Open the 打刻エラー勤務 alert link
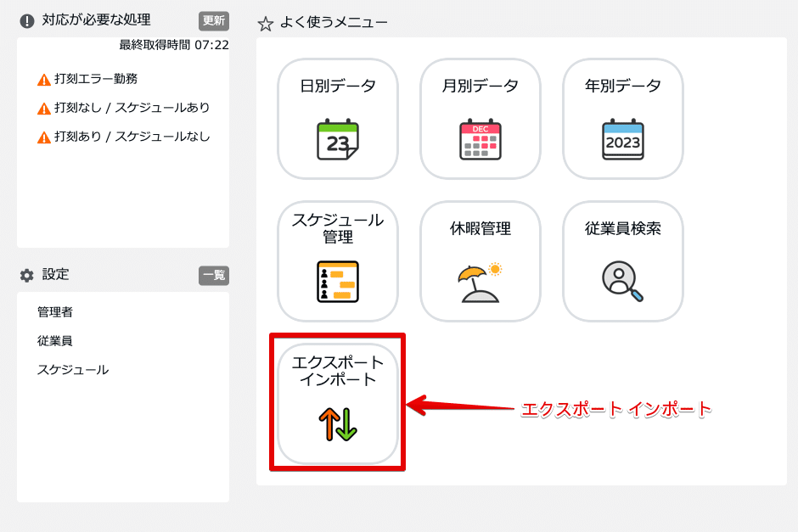The width and height of the screenshot is (798, 532). (96, 79)
